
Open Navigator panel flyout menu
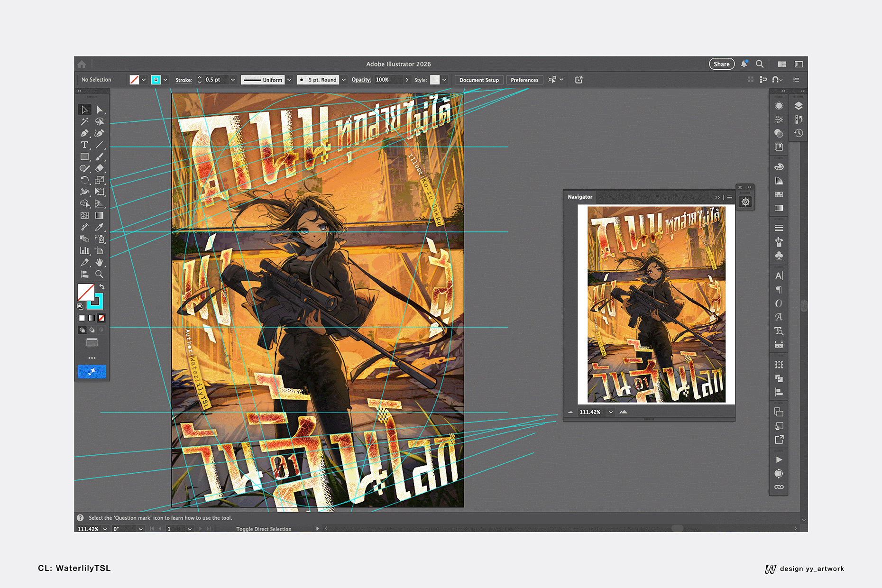point(730,197)
